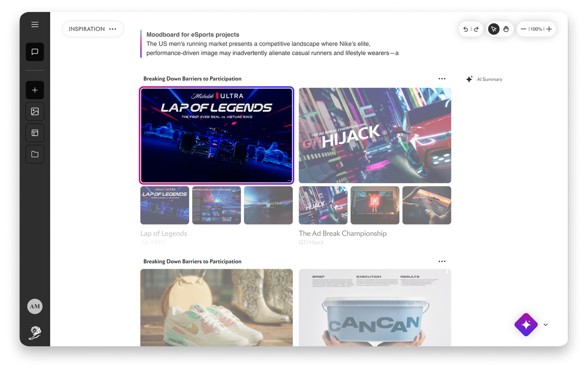The height and width of the screenshot is (371, 588).
Task: Zoom in with the plus button
Action: click(x=549, y=29)
